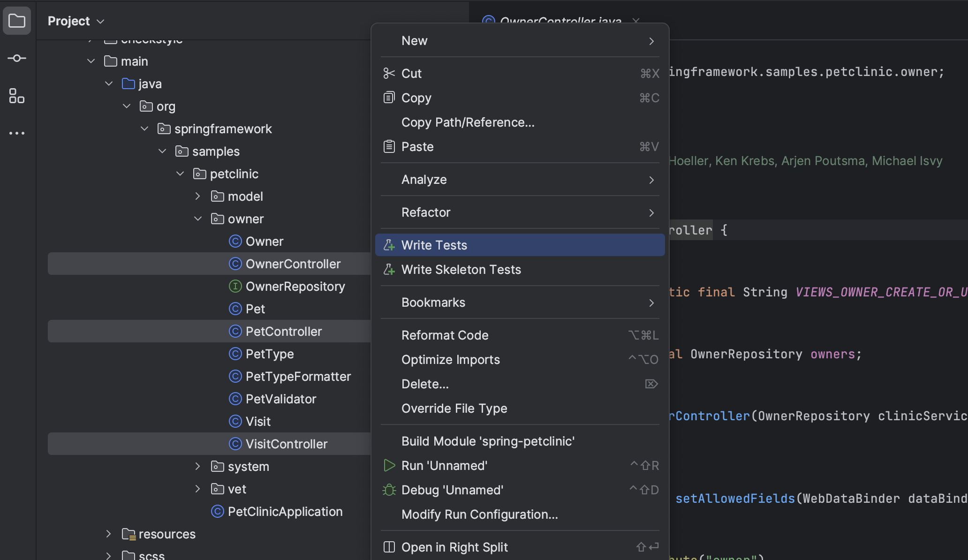Viewport: 968px width, 560px height.
Task: Click the More tool windows ellipsis icon
Action: (17, 133)
